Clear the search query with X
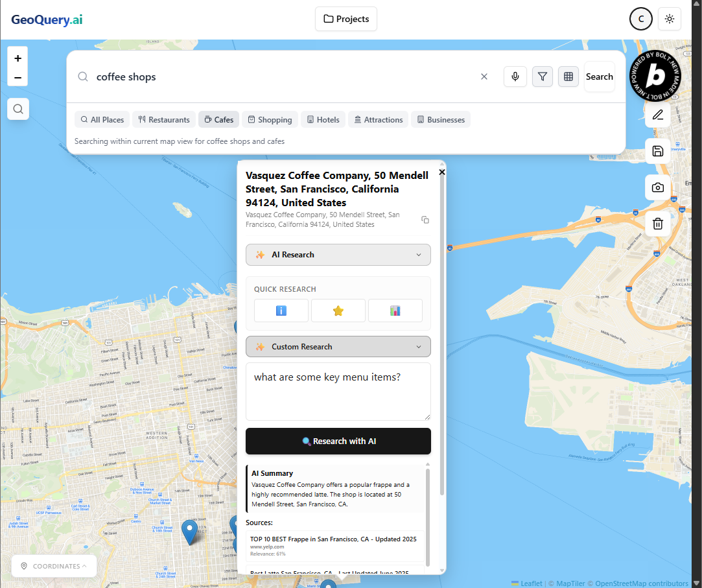Image resolution: width=702 pixels, height=588 pixels. point(484,76)
